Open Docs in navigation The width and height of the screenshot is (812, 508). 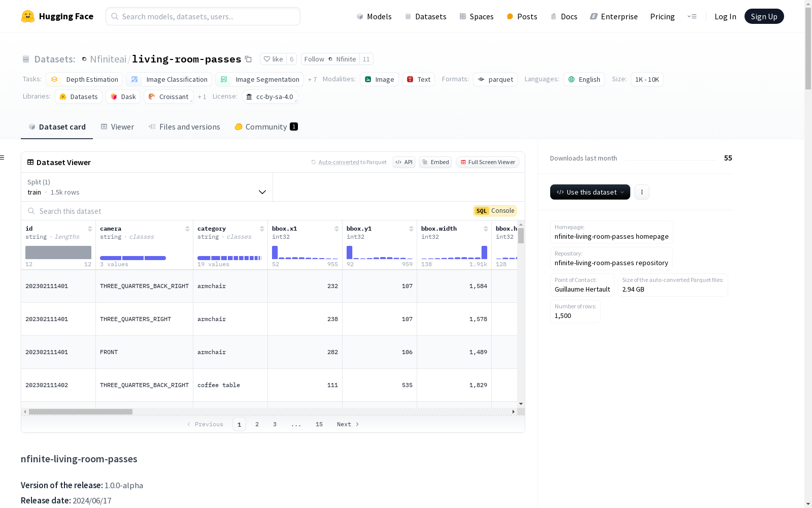[564, 16]
